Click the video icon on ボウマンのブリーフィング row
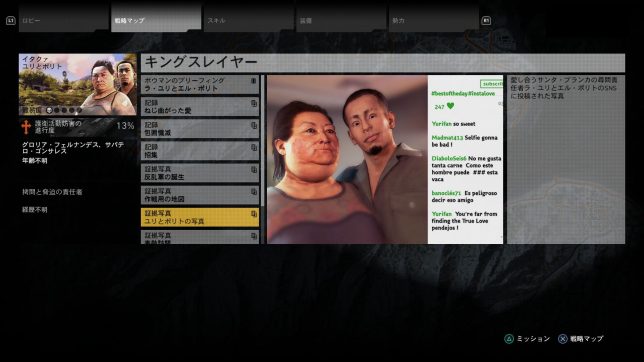The image size is (644, 362). [254, 81]
